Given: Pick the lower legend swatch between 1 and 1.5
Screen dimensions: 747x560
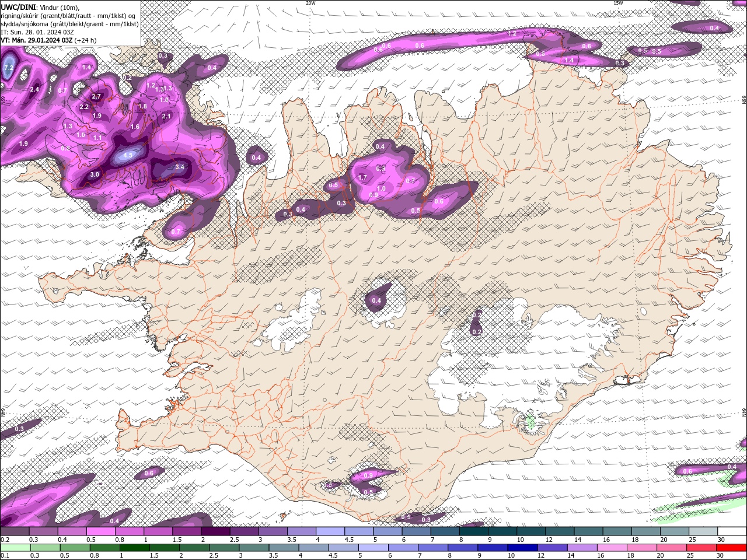Looking at the screenshot, I should coord(135,548).
